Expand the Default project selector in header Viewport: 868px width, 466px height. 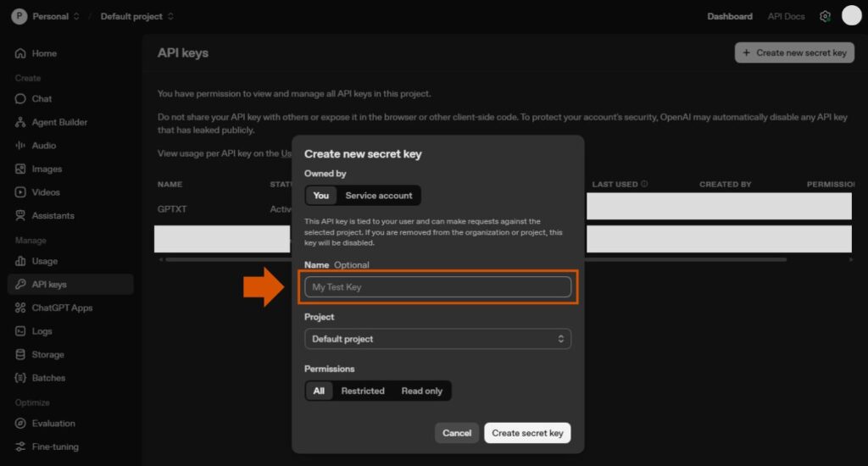(x=136, y=16)
